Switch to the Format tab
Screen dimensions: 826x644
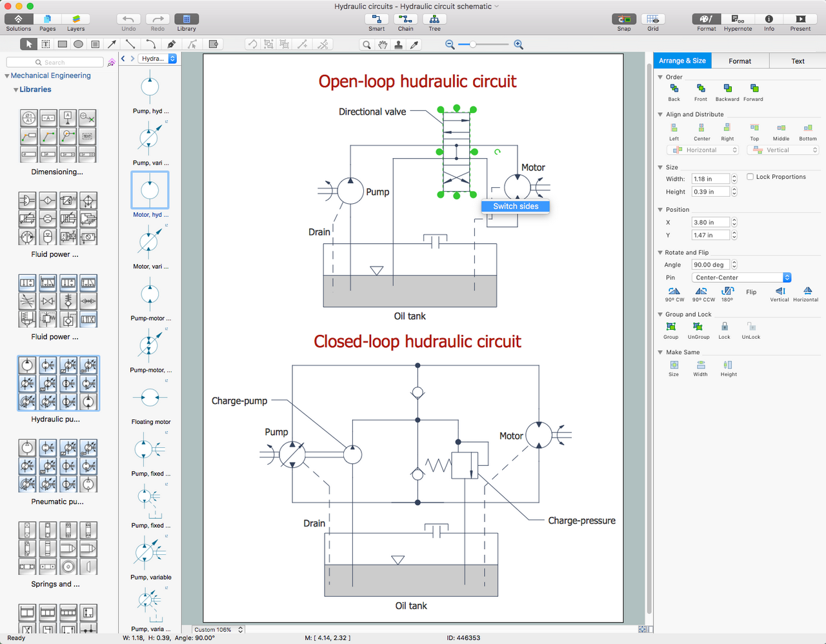pyautogui.click(x=740, y=61)
